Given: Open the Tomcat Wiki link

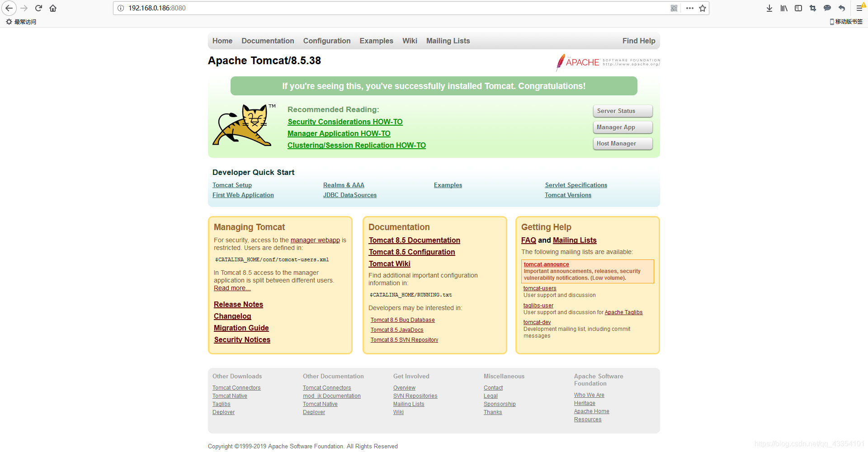Looking at the screenshot, I should click(389, 264).
